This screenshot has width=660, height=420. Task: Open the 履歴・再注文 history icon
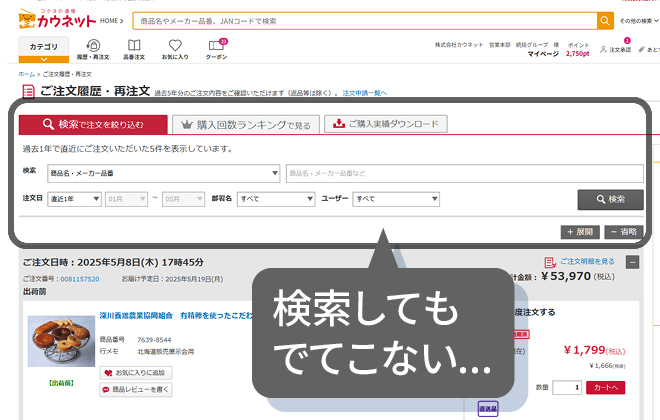[93, 49]
